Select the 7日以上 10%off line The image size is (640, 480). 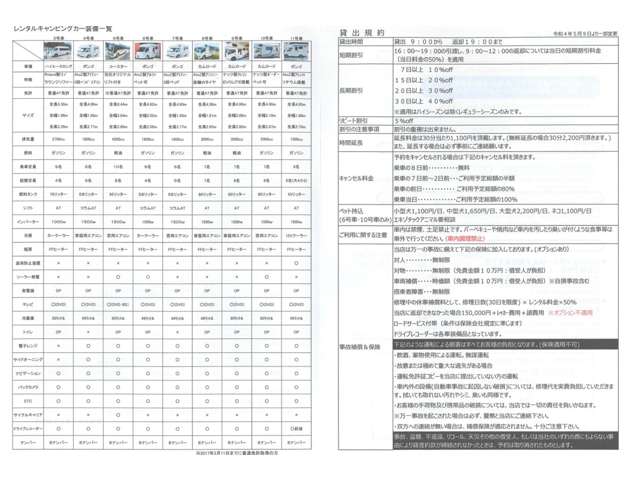427,69
